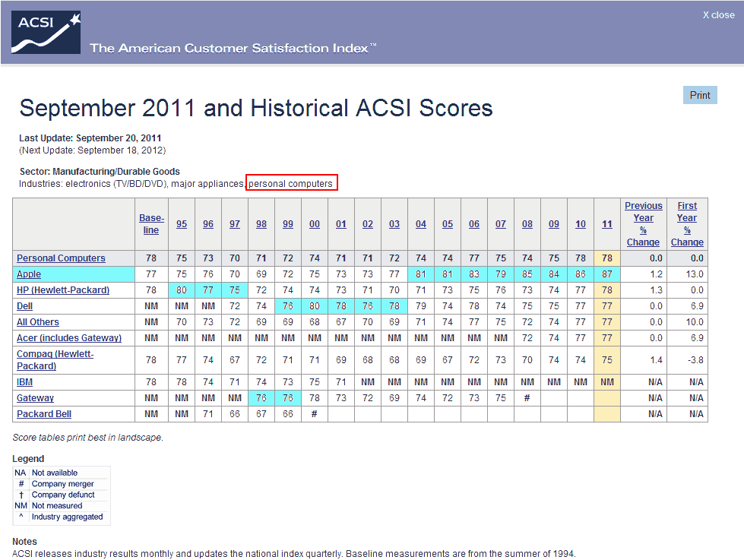Click the 95 year column header
This screenshot has width=744, height=560.
click(x=182, y=224)
